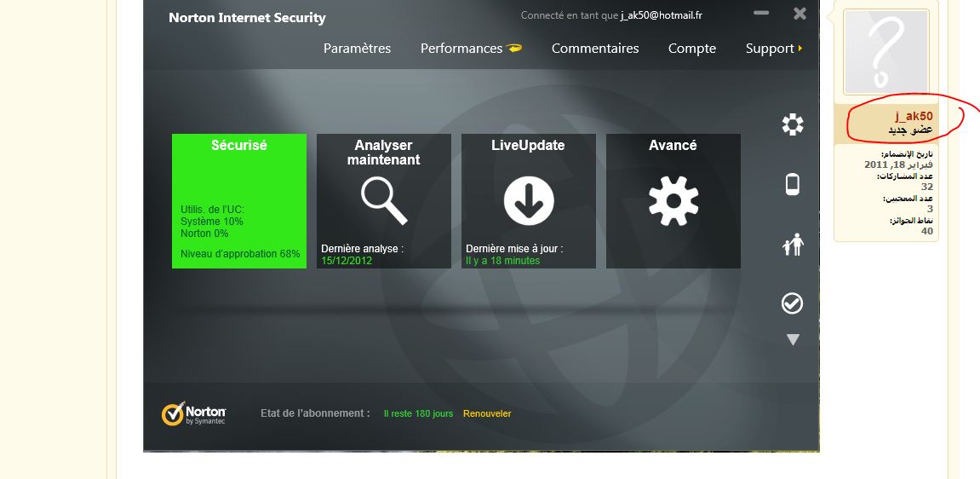This screenshot has height=479, width=980.
Task: Click the yellow arrow icon beside Performances
Action: pos(513,48)
